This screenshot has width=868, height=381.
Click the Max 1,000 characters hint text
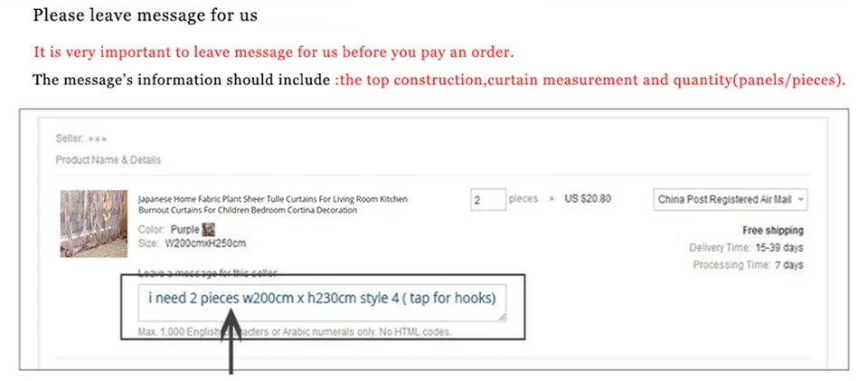(295, 332)
